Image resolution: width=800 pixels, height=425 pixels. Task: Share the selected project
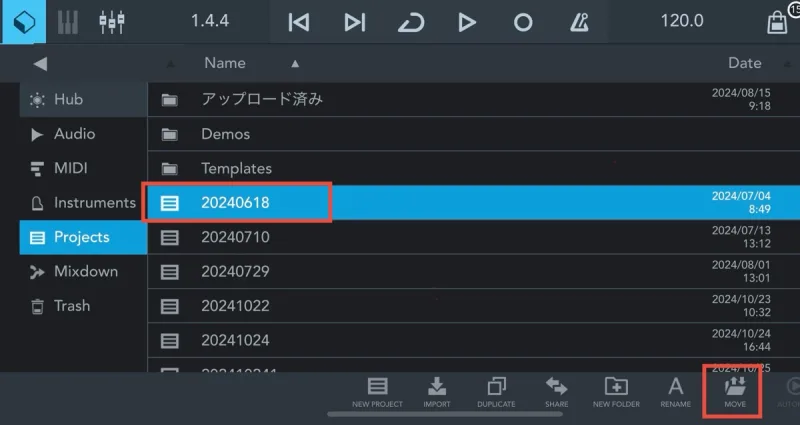click(x=556, y=392)
